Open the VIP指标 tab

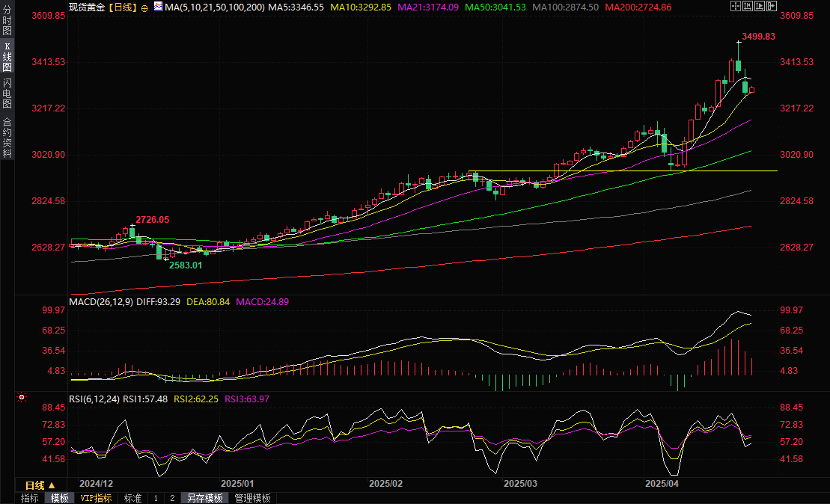96,498
